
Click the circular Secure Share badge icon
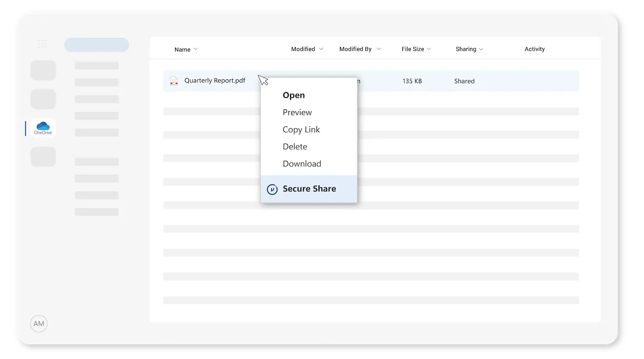pyautogui.click(x=272, y=189)
